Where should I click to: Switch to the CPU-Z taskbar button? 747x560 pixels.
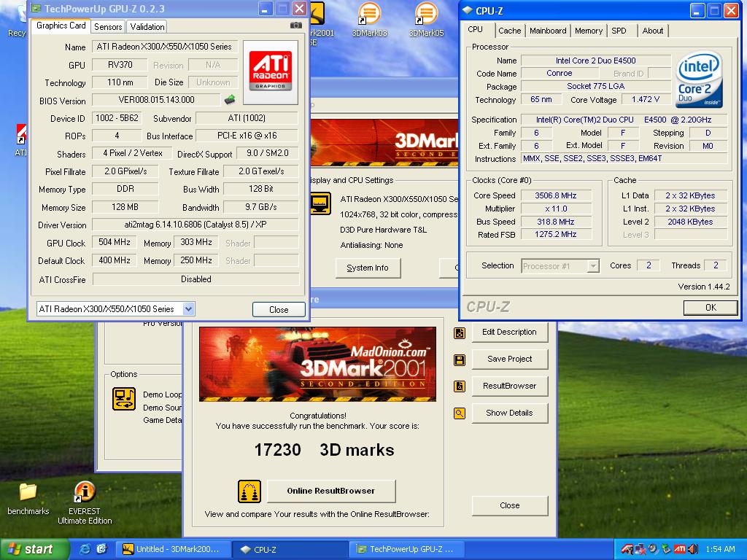click(291, 549)
